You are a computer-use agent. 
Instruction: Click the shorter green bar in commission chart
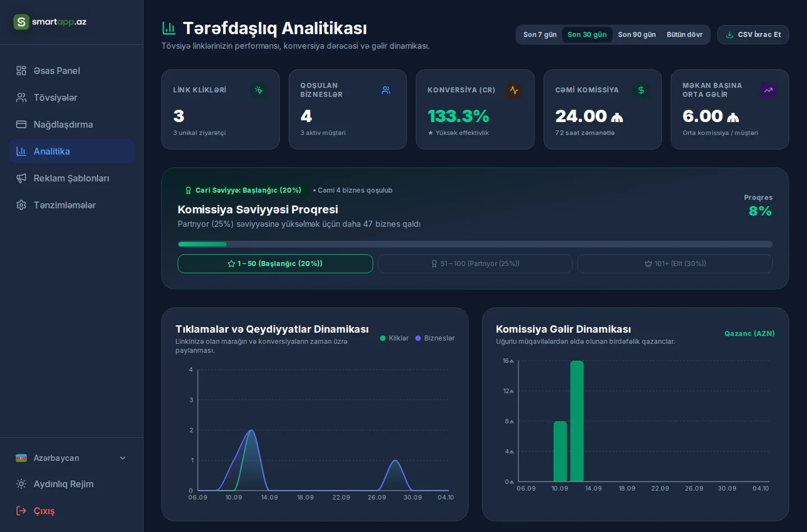click(560, 451)
